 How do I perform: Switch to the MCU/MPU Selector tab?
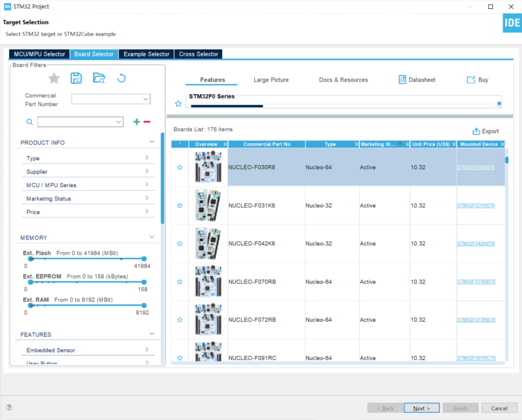tap(39, 54)
